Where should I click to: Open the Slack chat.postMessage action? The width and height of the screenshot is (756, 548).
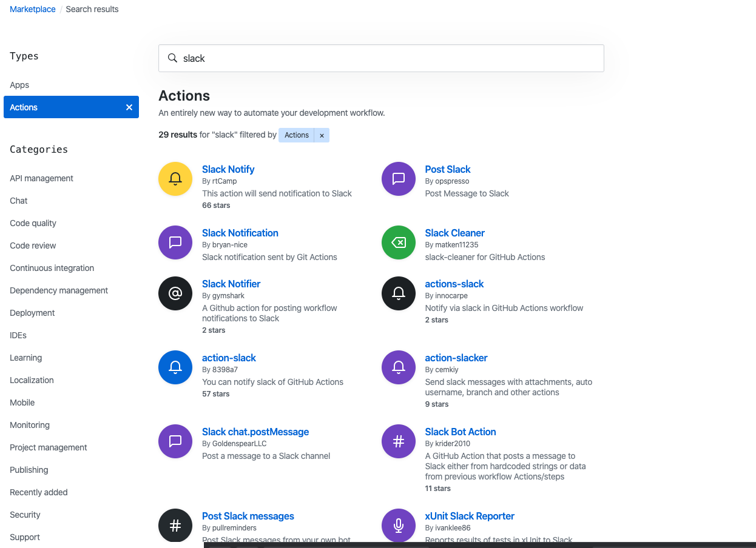coord(255,432)
